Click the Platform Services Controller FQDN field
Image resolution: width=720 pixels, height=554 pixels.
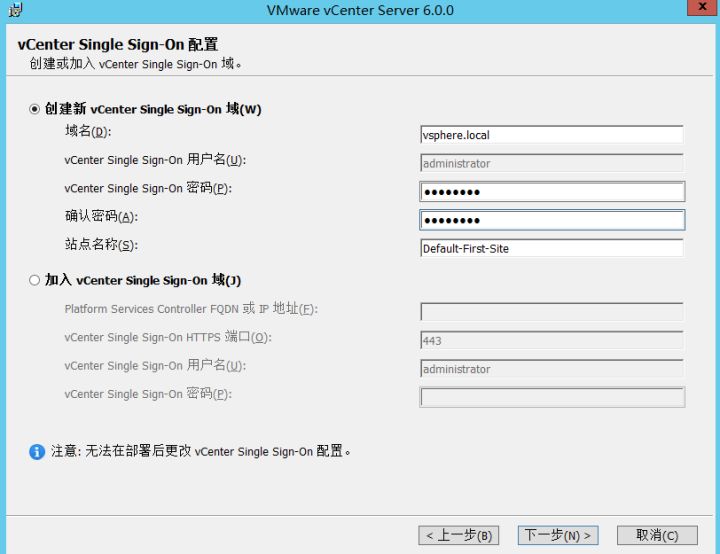point(552,312)
